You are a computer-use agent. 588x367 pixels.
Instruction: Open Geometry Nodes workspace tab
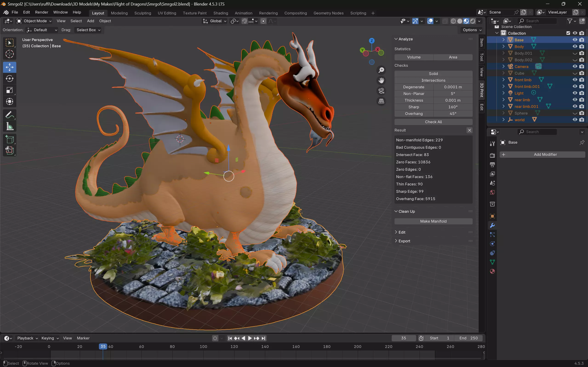pos(328,13)
